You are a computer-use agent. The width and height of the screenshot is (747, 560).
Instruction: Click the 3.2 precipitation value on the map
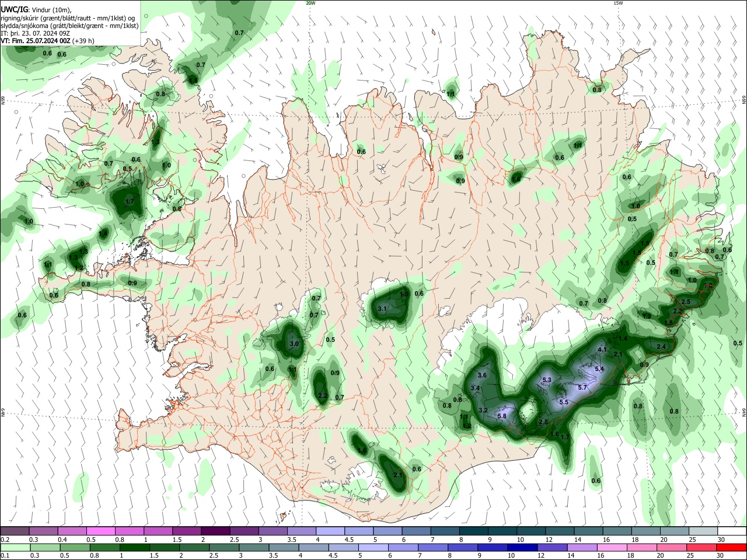point(483,410)
